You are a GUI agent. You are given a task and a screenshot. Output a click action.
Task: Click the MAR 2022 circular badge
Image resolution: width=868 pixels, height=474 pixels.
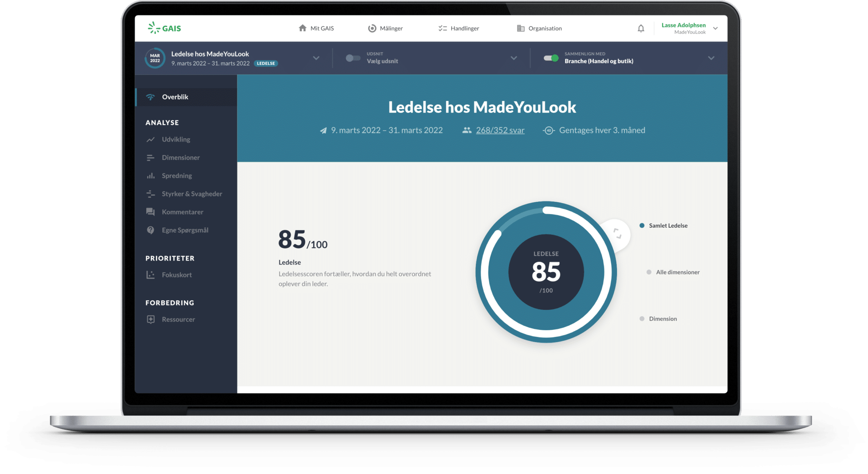pos(155,58)
